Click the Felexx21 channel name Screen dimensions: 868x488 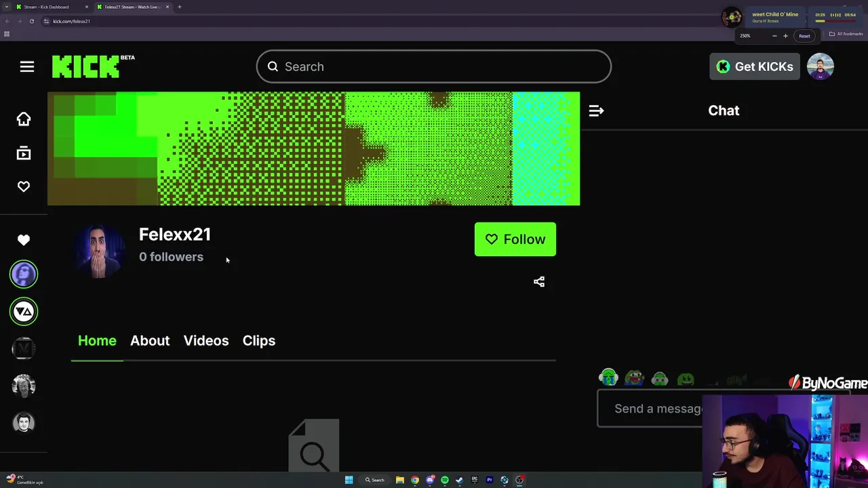click(x=175, y=235)
